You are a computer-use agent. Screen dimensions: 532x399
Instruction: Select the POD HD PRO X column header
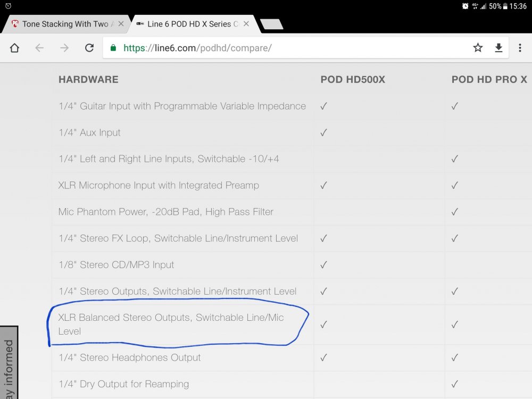[489, 80]
